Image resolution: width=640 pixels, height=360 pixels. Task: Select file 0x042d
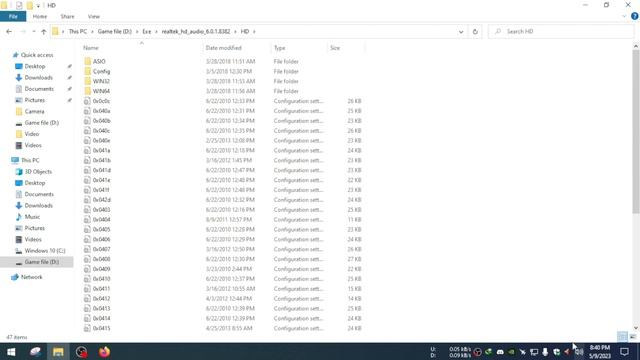pyautogui.click(x=101, y=200)
